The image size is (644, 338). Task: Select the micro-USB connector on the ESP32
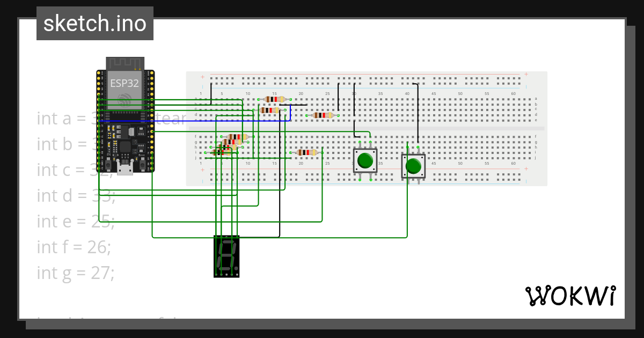coord(125,168)
